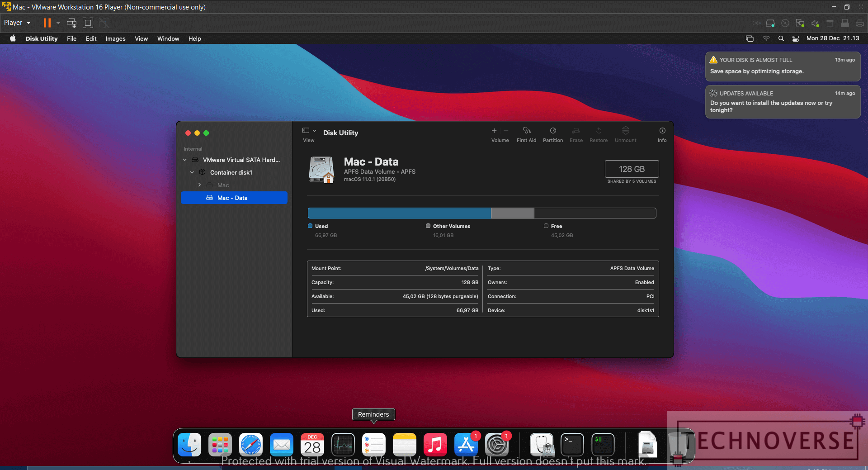The image size is (868, 470).
Task: Open the Wi-Fi status menu
Action: [766, 38]
